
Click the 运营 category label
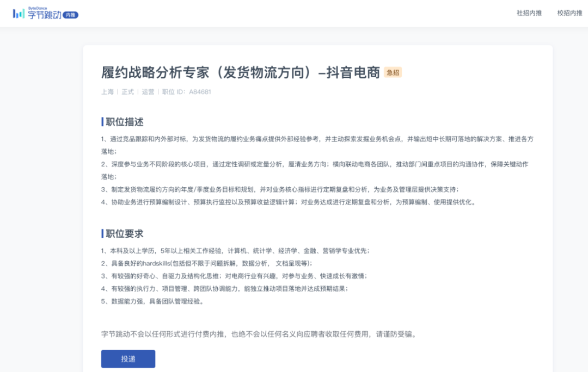pos(148,92)
